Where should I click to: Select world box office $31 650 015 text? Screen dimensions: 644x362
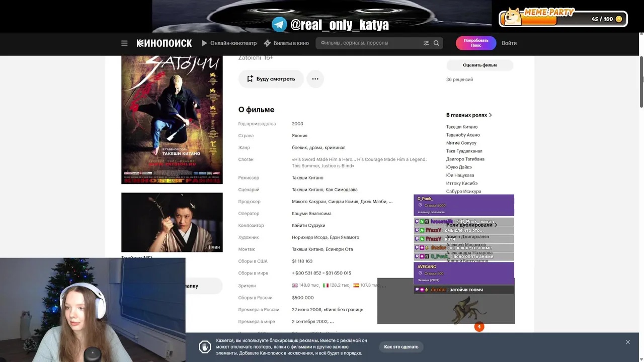pos(338,273)
